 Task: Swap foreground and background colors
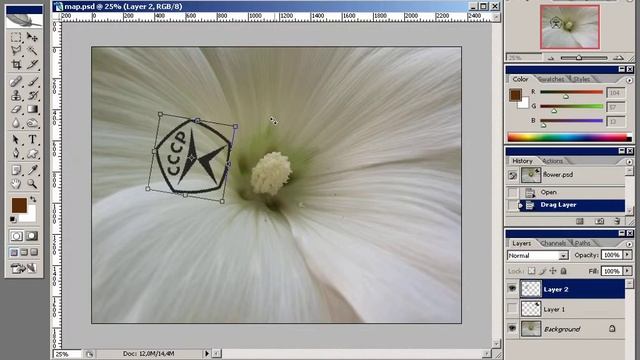33,200
